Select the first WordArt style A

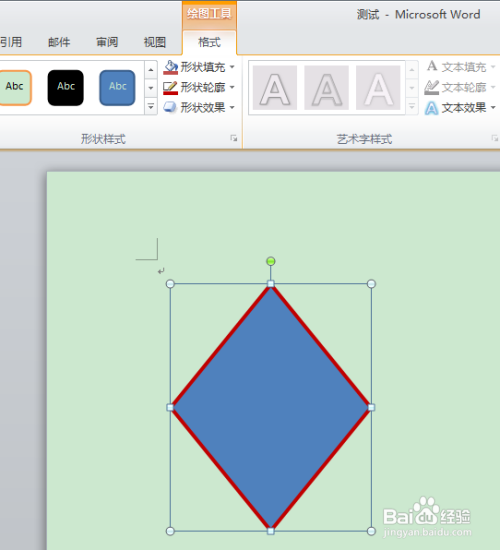(x=275, y=88)
